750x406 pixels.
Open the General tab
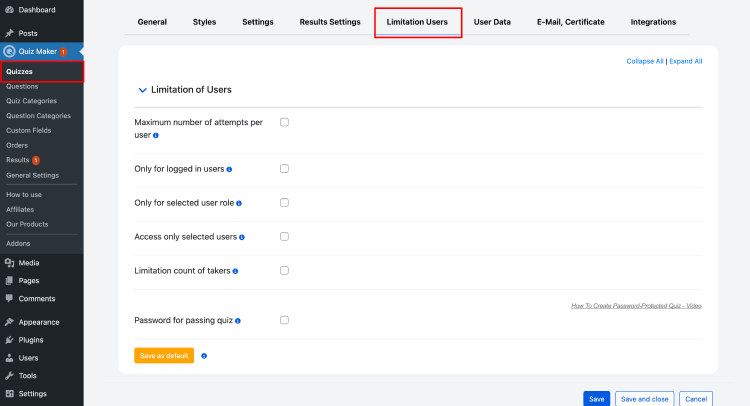click(152, 22)
